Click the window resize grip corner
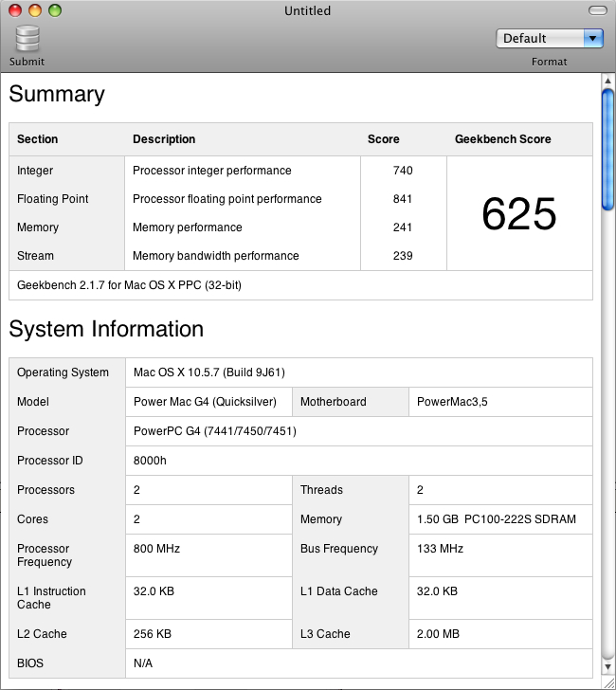The width and height of the screenshot is (616, 690). pos(608,683)
